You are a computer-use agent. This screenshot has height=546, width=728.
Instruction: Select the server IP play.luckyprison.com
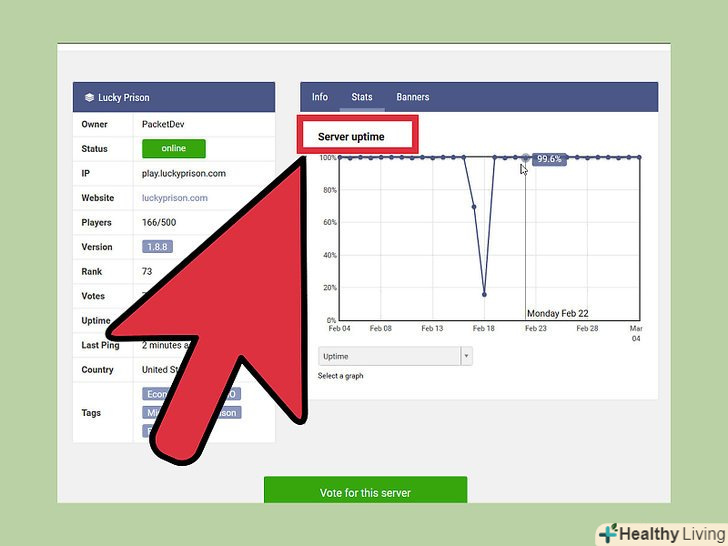184,173
